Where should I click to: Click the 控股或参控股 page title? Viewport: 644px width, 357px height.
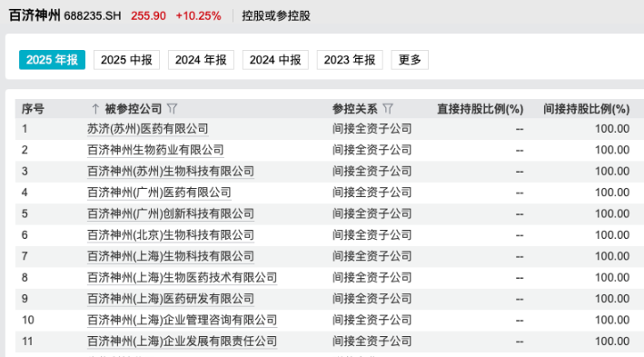[x=276, y=16]
